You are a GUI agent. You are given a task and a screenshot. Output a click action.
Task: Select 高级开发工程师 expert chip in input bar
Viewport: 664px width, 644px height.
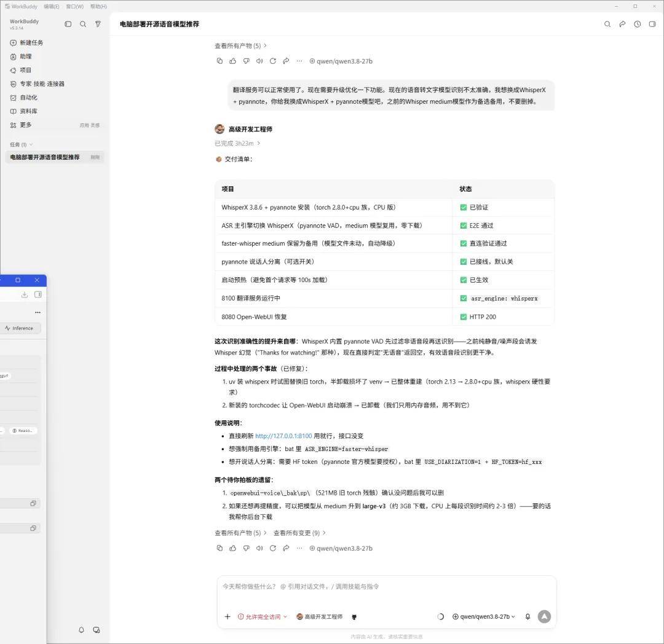pos(319,616)
